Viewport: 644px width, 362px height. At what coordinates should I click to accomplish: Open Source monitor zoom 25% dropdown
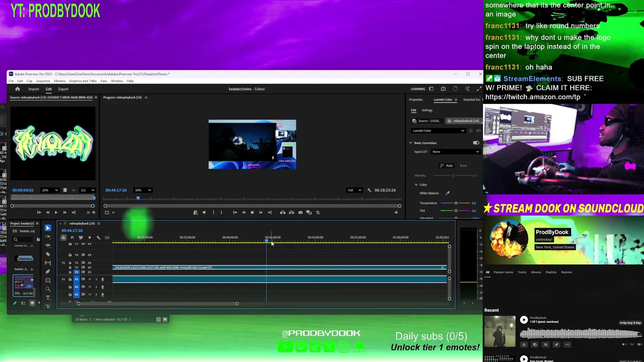tap(49, 190)
